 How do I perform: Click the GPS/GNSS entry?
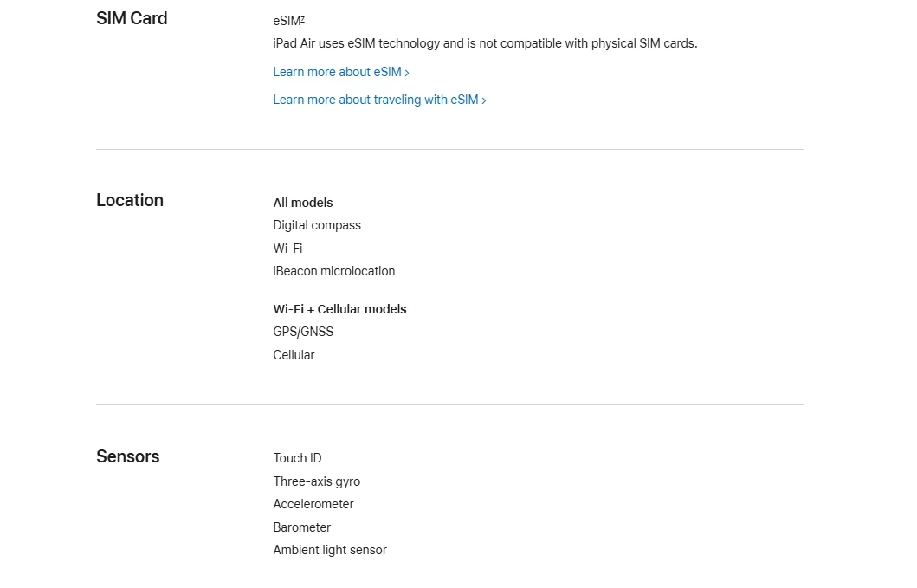coord(303,332)
